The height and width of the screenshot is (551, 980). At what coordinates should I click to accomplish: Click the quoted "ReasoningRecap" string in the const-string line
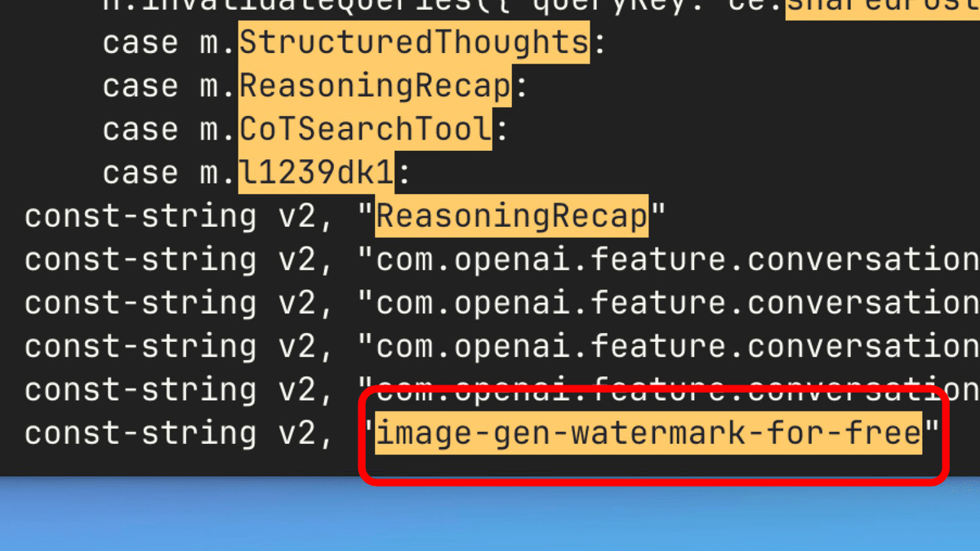point(511,216)
